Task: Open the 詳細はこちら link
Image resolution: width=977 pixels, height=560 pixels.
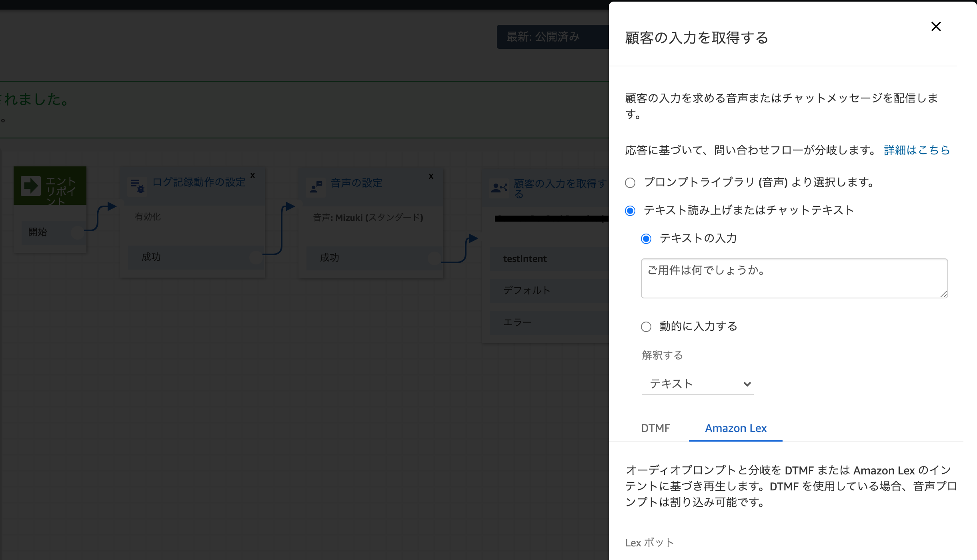Action: [x=916, y=150]
